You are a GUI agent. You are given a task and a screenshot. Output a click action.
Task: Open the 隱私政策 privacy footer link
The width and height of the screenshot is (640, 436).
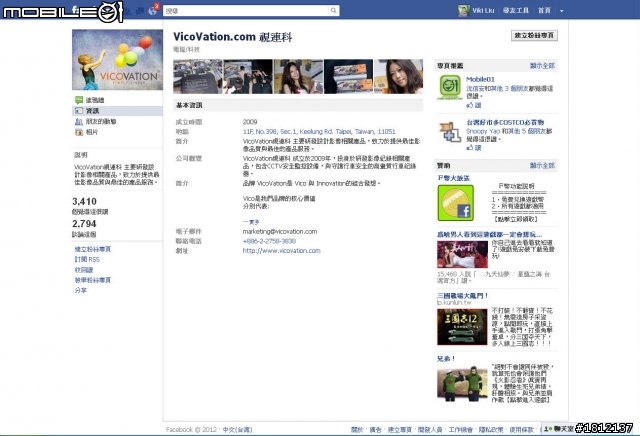tap(491, 429)
